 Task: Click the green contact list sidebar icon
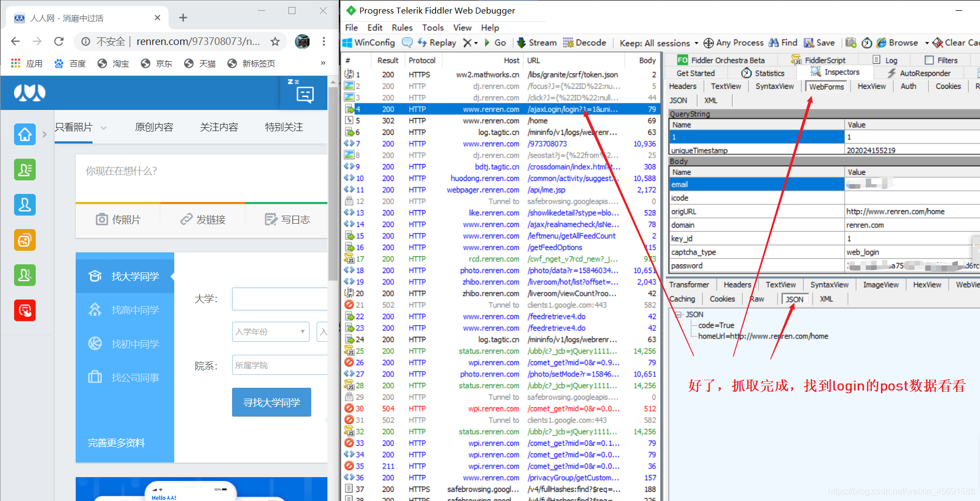[25, 170]
